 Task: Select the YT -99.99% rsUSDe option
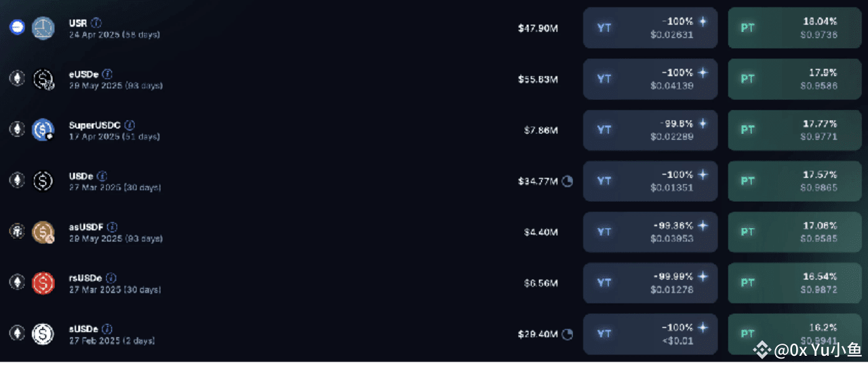click(650, 282)
